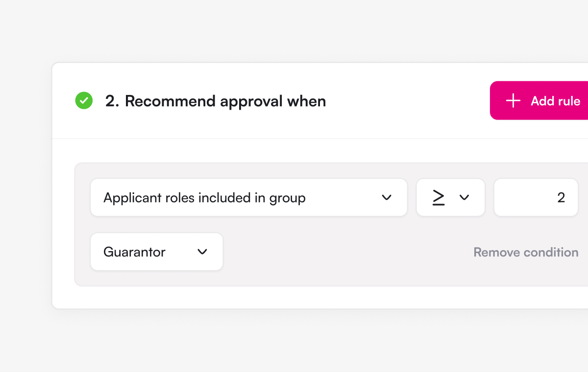Click the step number 2 in the heading
588x372 pixels.
click(x=112, y=101)
